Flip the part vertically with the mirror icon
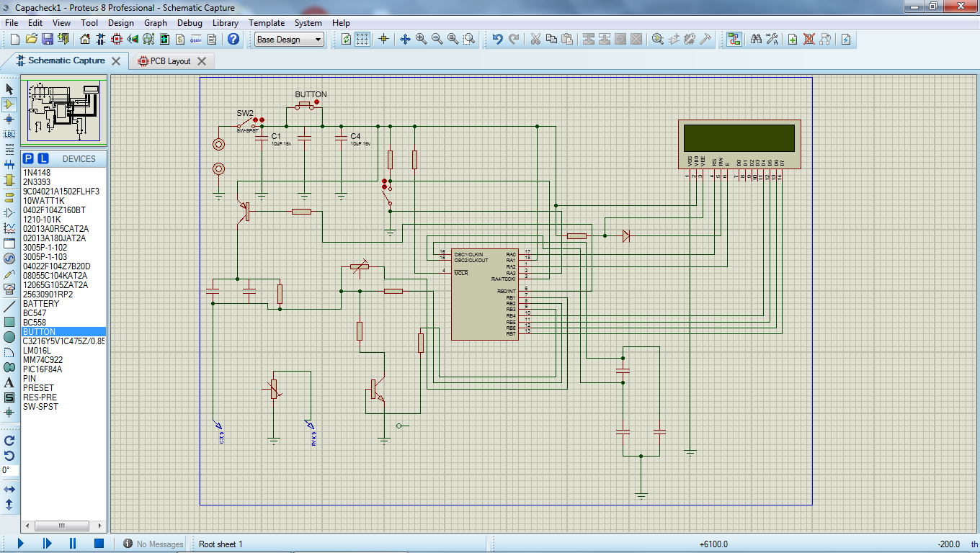The image size is (980, 553). pos(9,505)
